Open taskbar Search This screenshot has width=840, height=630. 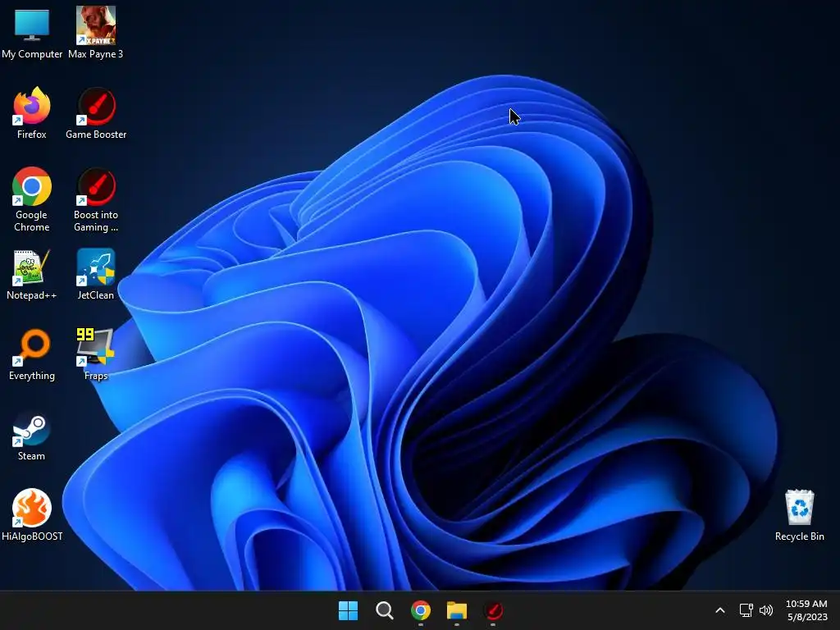click(384, 610)
